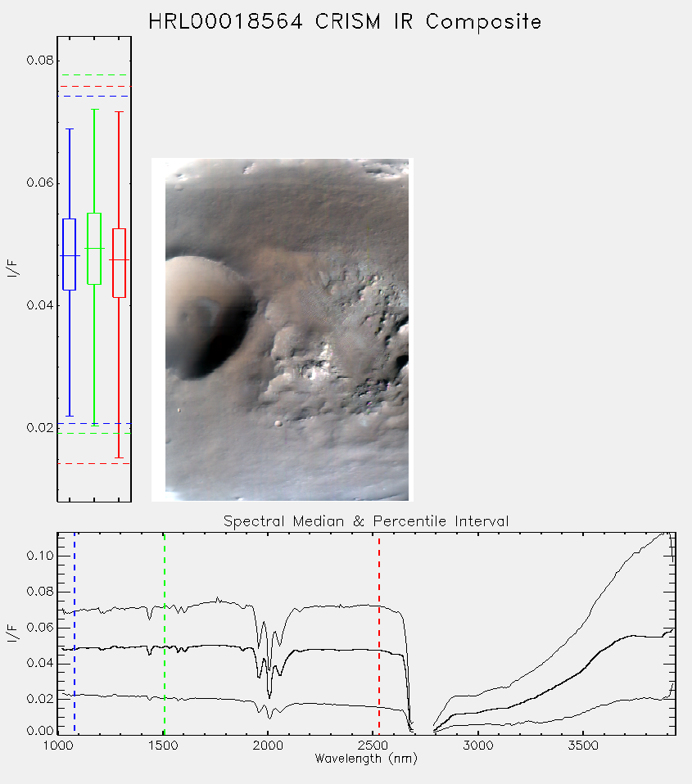Click the top green dashed line in the boxplot
Viewport: 692px width, 784px height.
point(94,75)
